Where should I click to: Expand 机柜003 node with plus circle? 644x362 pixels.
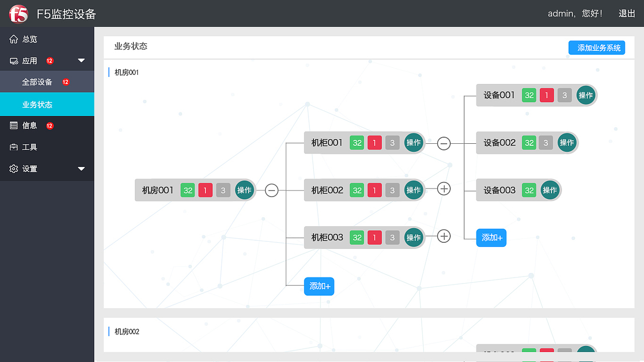tap(444, 236)
